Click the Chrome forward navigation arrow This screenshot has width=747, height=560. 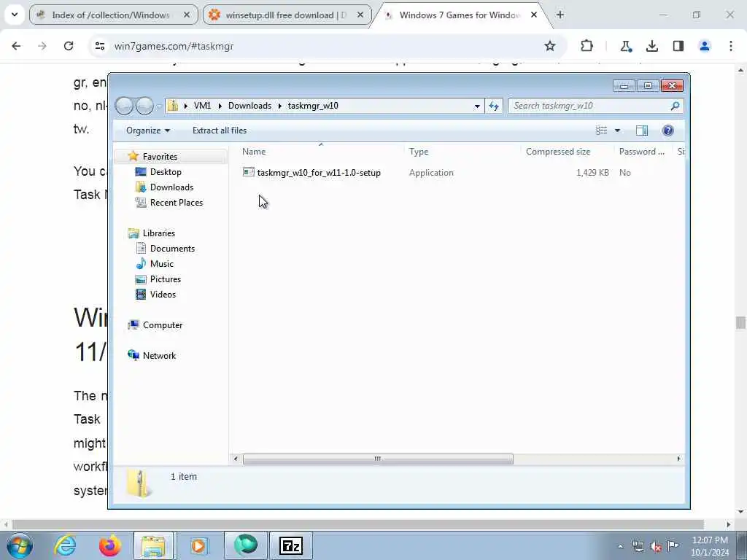(42, 46)
